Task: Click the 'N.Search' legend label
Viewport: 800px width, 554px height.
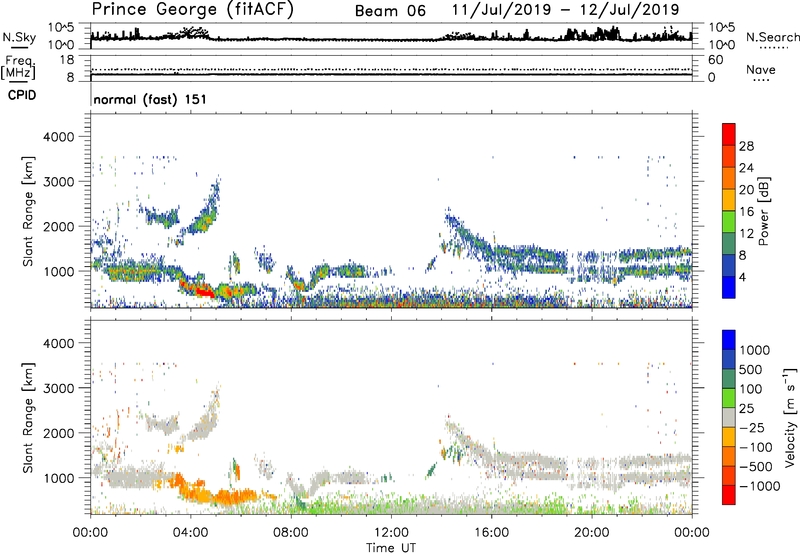Action: [773, 37]
